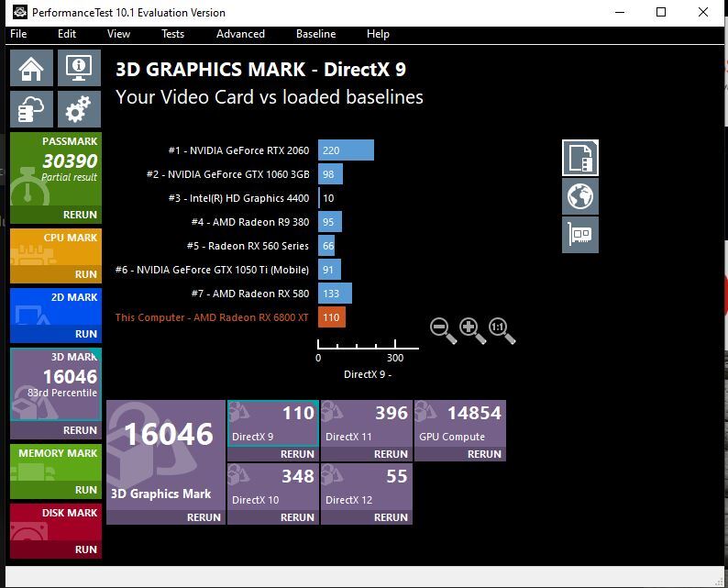
Task: Open the Baseline menu
Action: (315, 34)
